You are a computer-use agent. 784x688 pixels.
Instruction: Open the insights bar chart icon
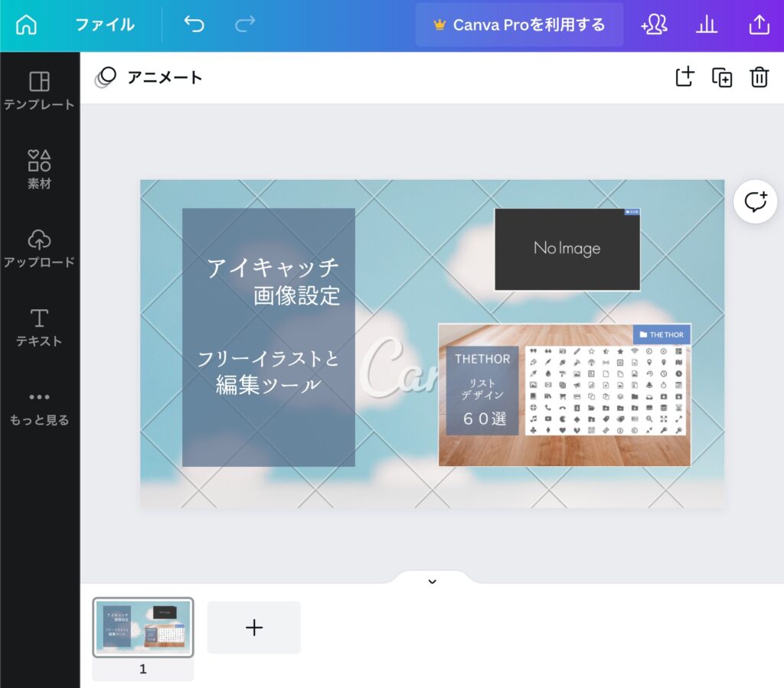tap(707, 24)
